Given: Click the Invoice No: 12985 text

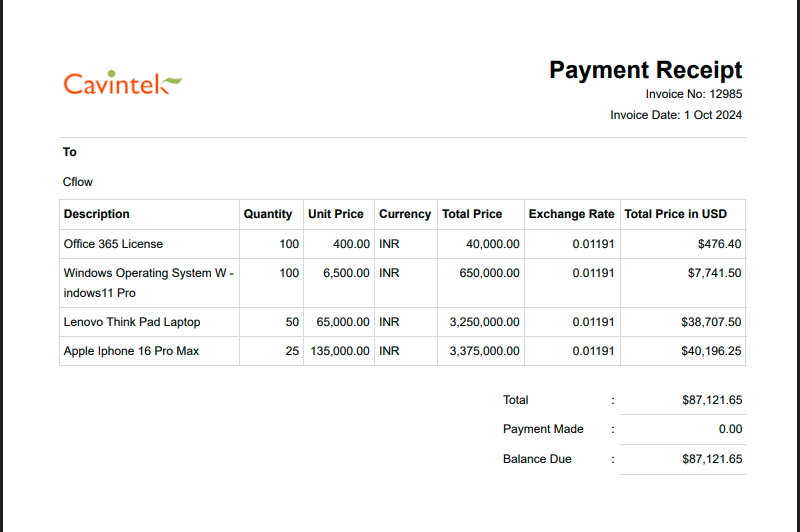Looking at the screenshot, I should point(694,94).
